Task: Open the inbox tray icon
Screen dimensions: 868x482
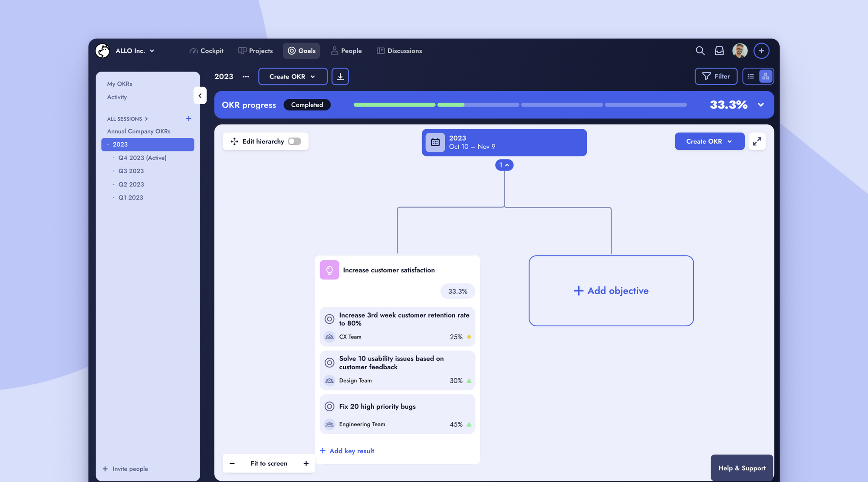Action: [x=719, y=51]
